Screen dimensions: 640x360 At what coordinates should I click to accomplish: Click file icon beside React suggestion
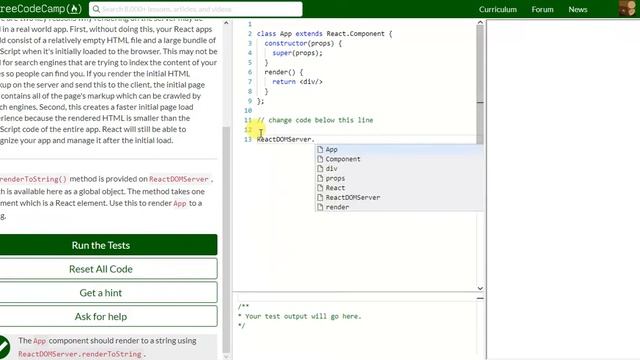pyautogui.click(x=320, y=188)
